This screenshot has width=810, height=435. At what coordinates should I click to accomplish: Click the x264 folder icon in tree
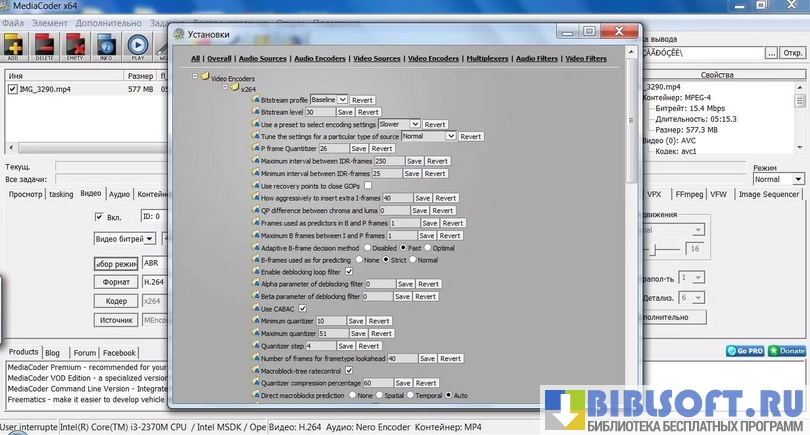(x=234, y=88)
